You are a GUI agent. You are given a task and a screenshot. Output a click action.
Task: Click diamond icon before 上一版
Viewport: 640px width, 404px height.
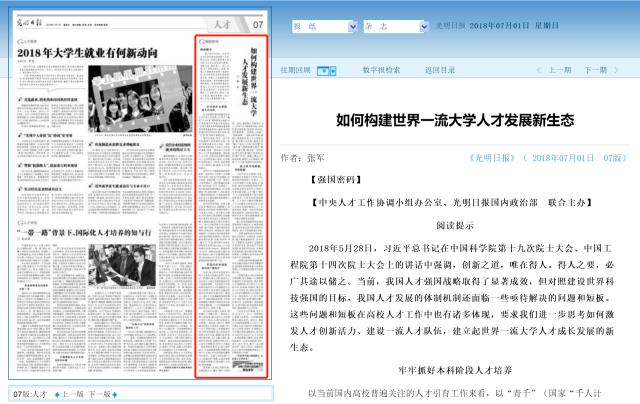(59, 394)
